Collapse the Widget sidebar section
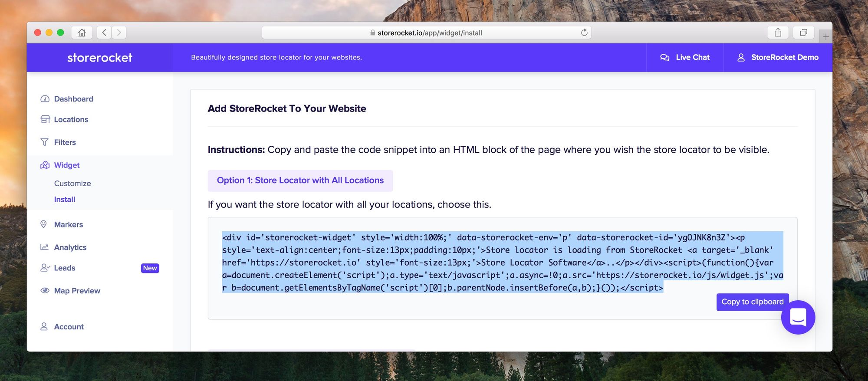Viewport: 868px width, 381px height. (x=67, y=165)
